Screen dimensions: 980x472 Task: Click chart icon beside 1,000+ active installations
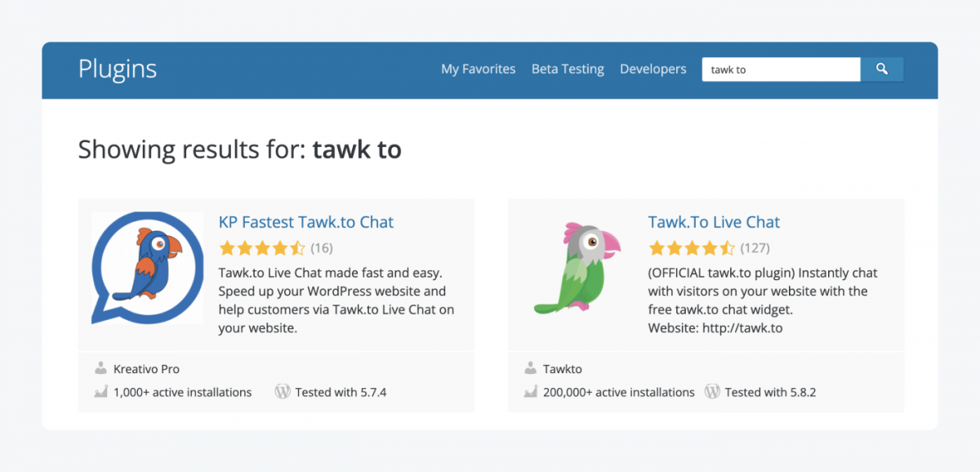tap(100, 392)
